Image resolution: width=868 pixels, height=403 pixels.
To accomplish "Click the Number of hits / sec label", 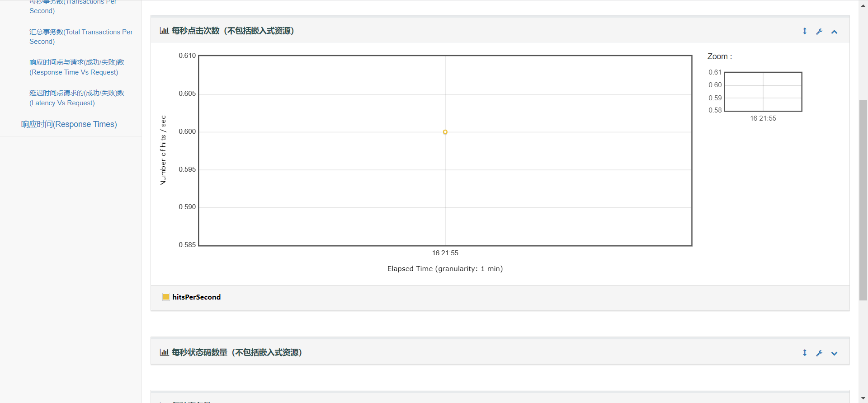I will tap(163, 150).
